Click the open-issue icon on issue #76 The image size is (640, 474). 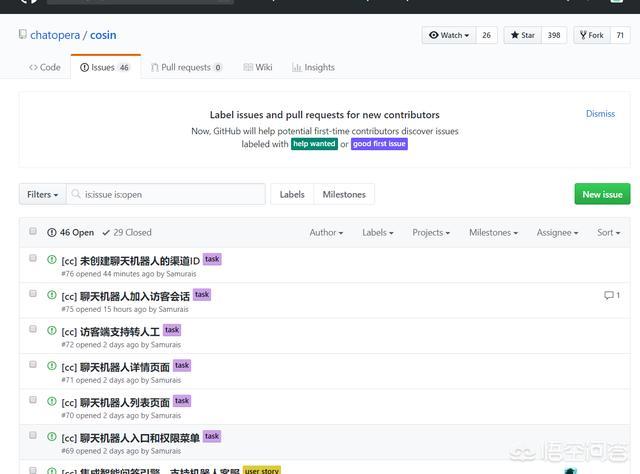point(52,259)
